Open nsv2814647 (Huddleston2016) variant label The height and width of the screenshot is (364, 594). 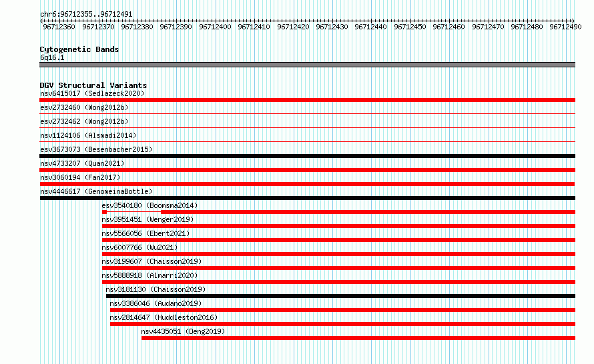pyautogui.click(x=164, y=317)
